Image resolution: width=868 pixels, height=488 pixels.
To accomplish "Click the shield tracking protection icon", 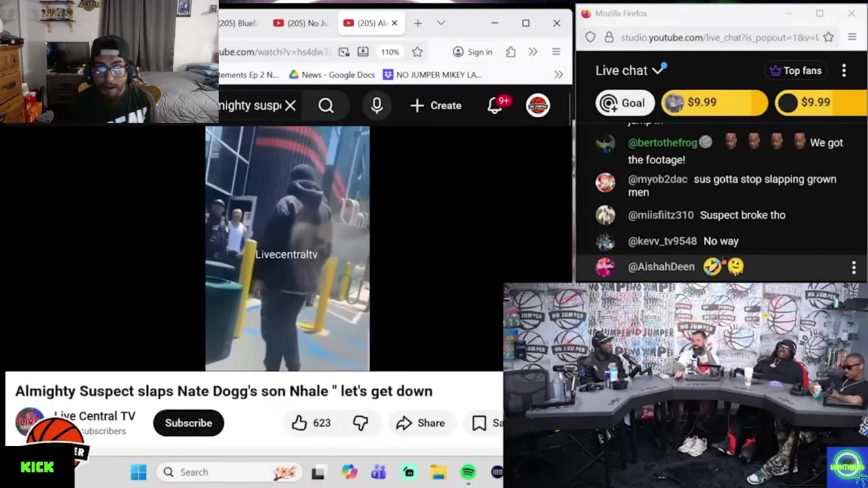I will (x=591, y=37).
